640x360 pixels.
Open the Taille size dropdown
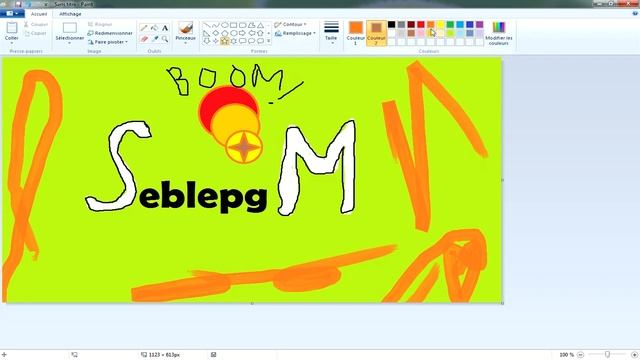[x=331, y=32]
